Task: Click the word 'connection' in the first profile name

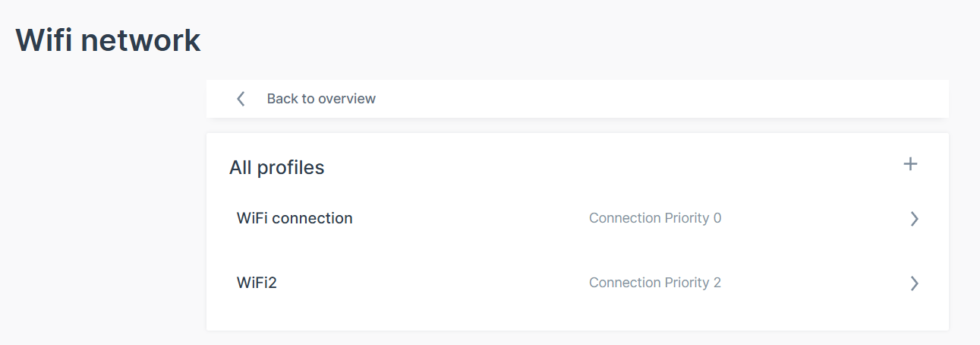Action: [312, 219]
